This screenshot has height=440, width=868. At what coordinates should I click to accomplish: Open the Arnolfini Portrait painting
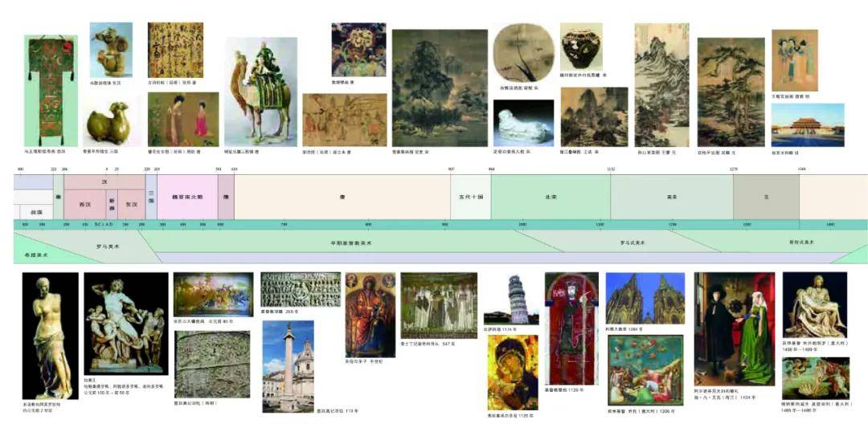pos(735,329)
